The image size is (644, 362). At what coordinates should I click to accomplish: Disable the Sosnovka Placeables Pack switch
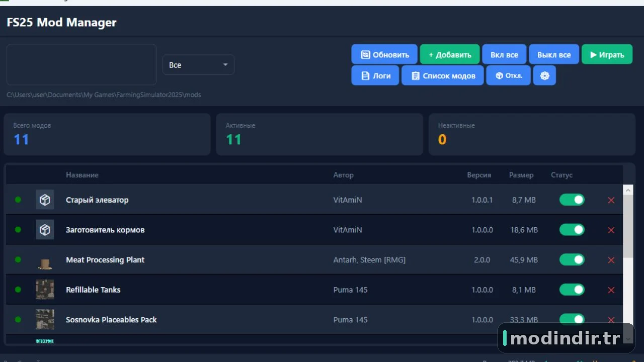(572, 320)
